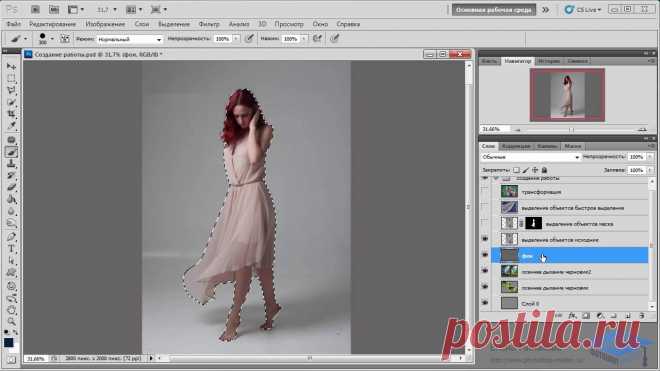Hide the 'фон' layer
660x371 pixels.
tap(485, 255)
